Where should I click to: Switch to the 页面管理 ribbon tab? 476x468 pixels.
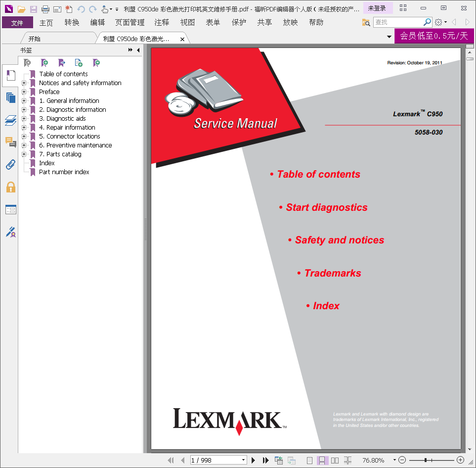(130, 22)
